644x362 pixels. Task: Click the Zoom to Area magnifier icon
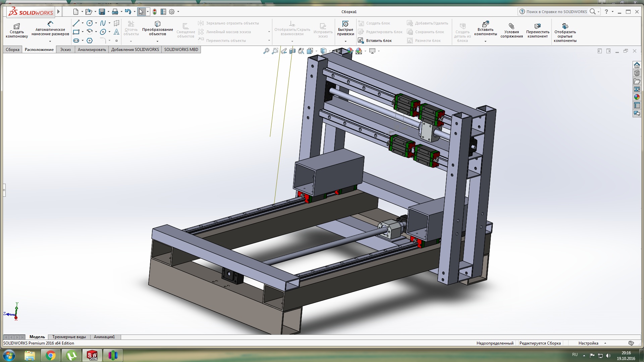[275, 51]
